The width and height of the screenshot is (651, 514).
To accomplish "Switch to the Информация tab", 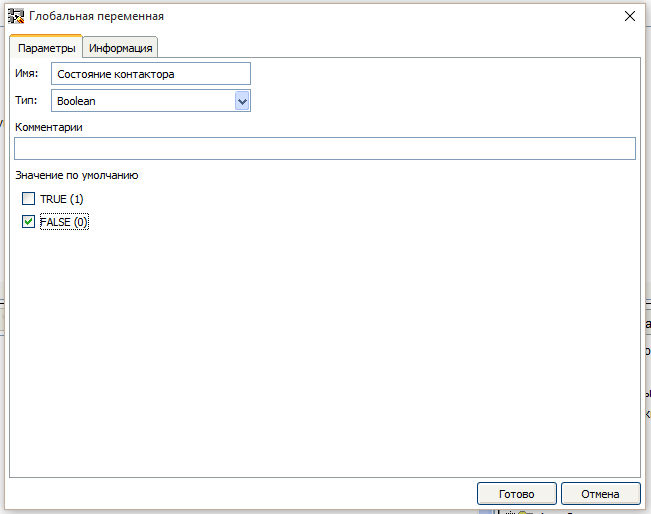I will point(120,48).
